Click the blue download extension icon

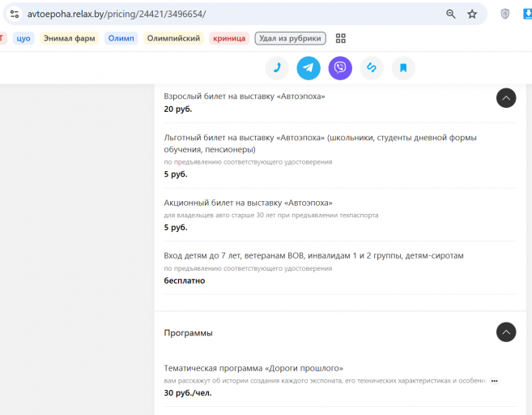(528, 14)
